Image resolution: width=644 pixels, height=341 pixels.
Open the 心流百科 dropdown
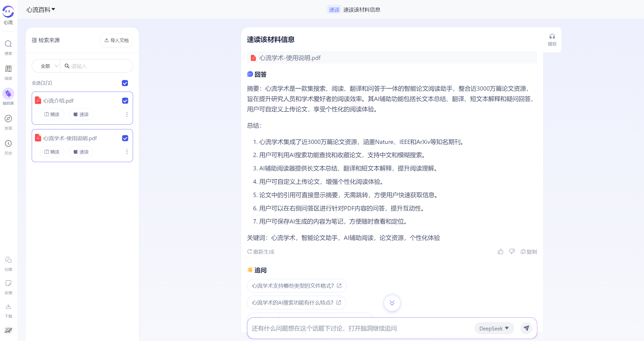pyautogui.click(x=41, y=10)
